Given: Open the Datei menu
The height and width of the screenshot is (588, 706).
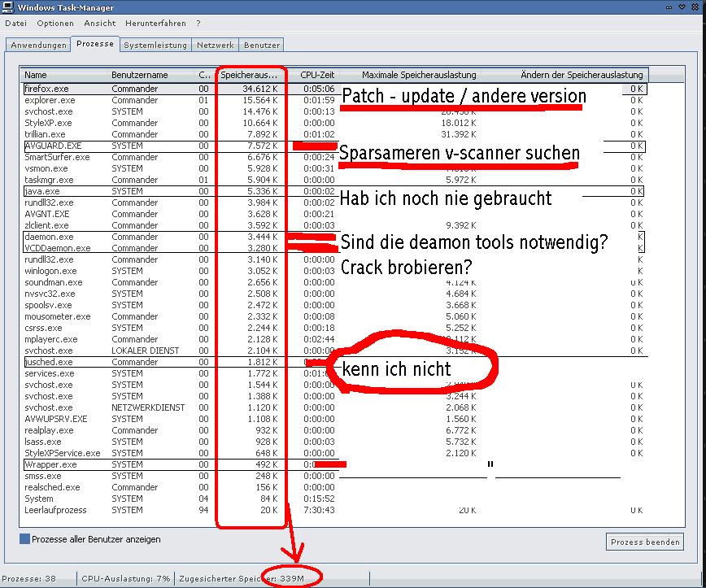Looking at the screenshot, I should click(x=15, y=23).
